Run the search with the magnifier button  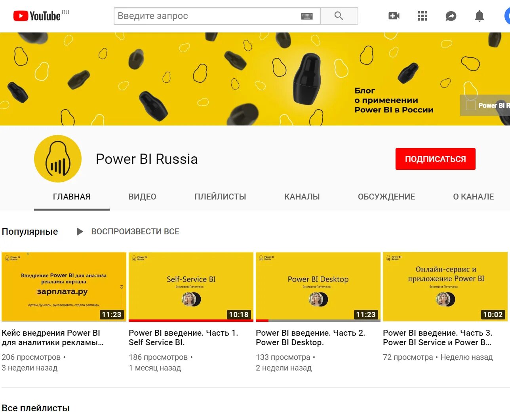[339, 16]
